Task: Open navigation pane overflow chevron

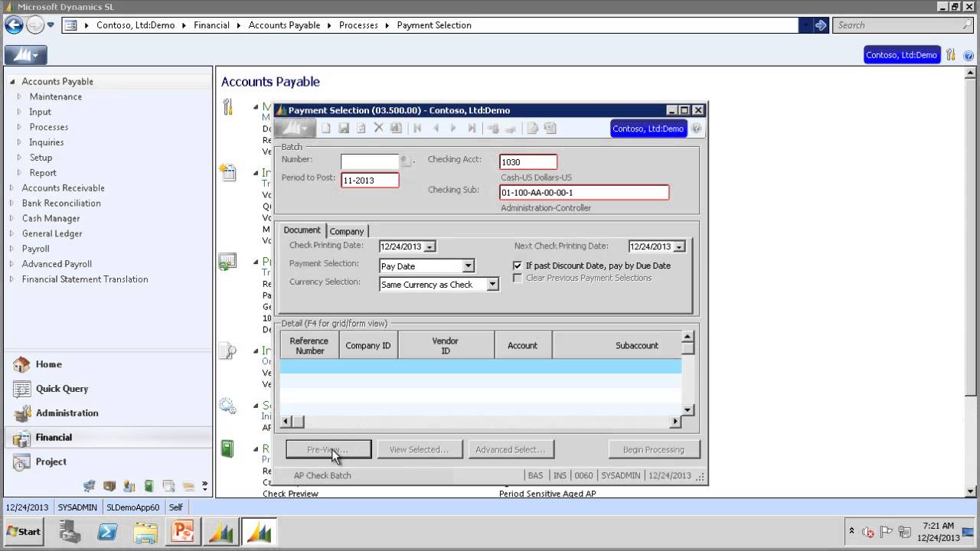Action: tap(204, 486)
